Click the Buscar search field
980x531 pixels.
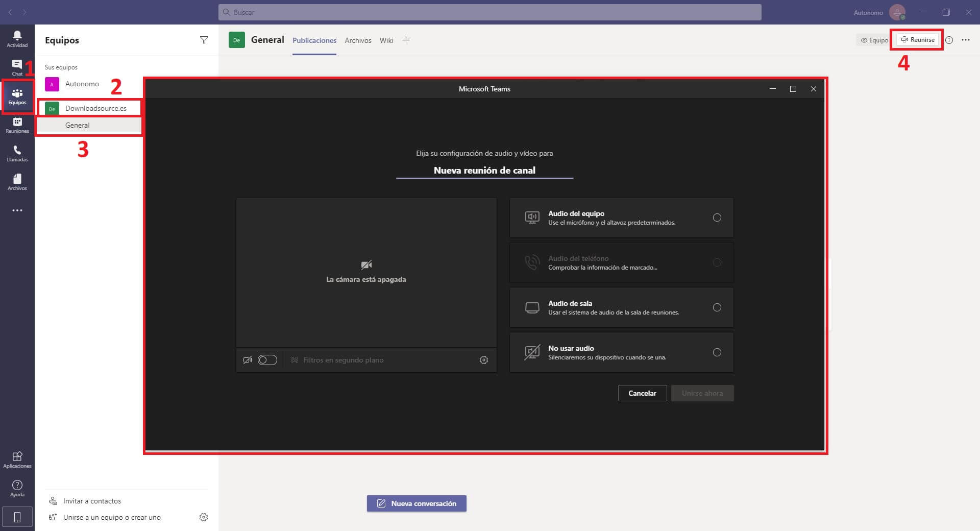pyautogui.click(x=489, y=12)
